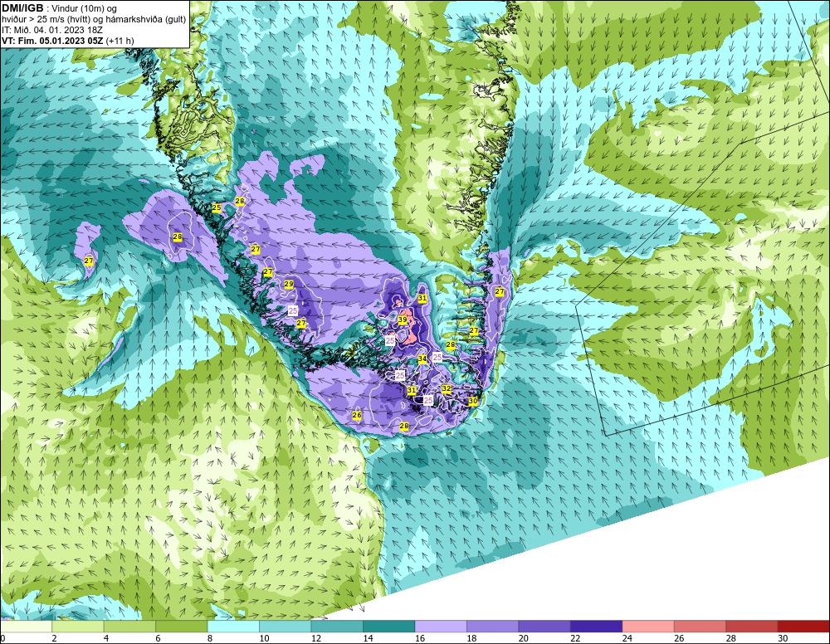
Task: Click the yellow 32 gust label
Action: click(447, 388)
